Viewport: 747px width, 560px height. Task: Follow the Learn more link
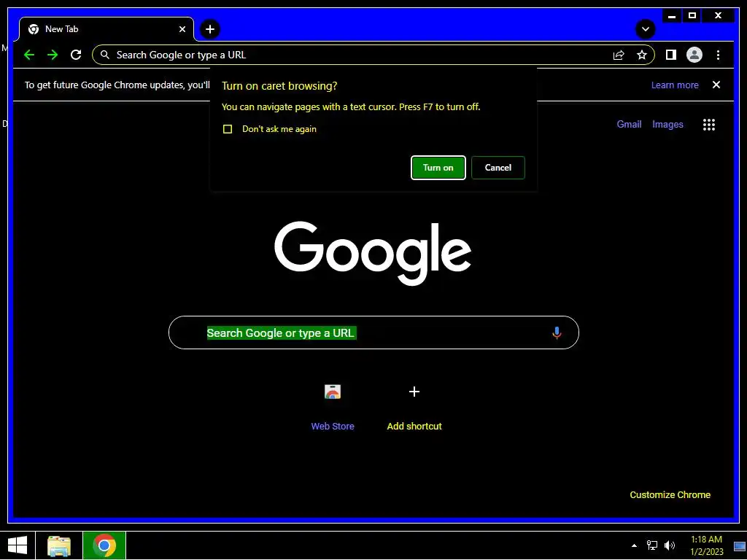[x=675, y=85]
